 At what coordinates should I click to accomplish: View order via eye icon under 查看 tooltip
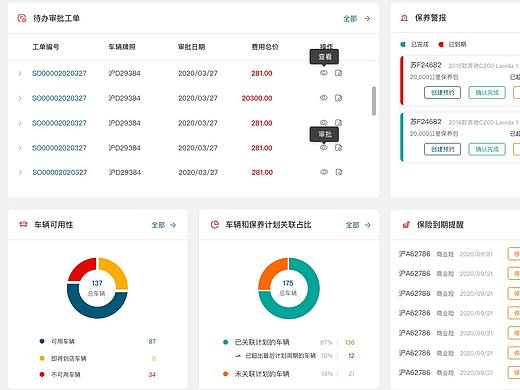pyautogui.click(x=324, y=73)
